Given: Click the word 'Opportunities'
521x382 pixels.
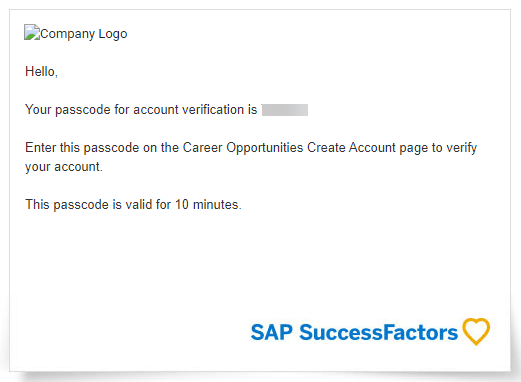Looking at the screenshot, I should pyautogui.click(x=265, y=148).
